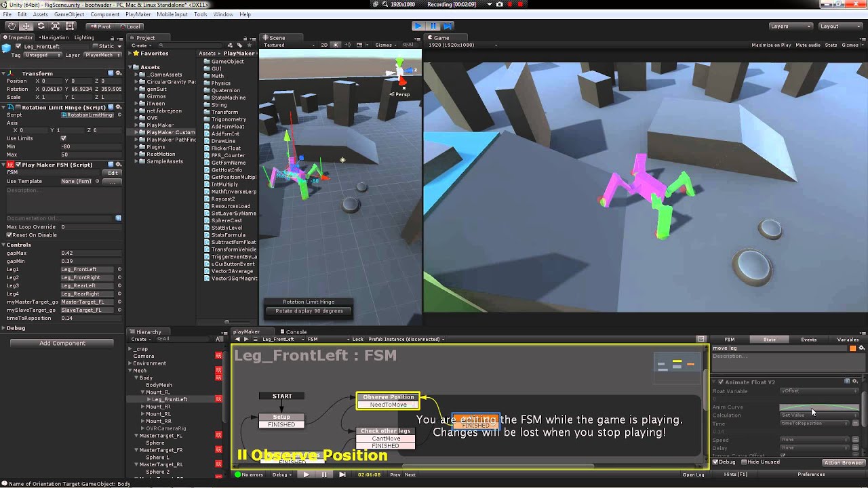Click the Unity Play button

pos(418,26)
